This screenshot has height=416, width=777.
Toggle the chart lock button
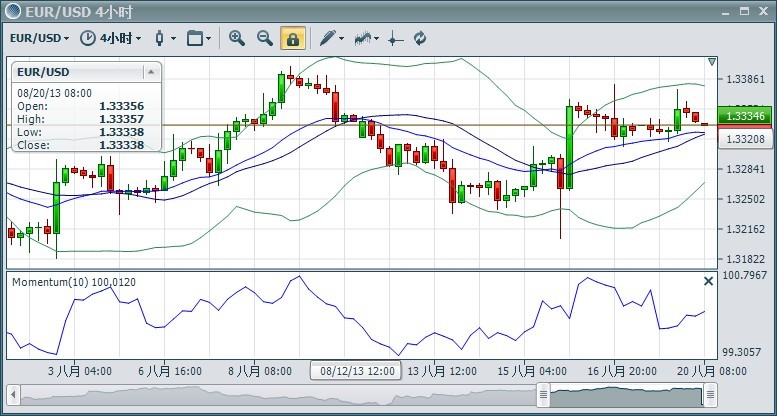(293, 38)
